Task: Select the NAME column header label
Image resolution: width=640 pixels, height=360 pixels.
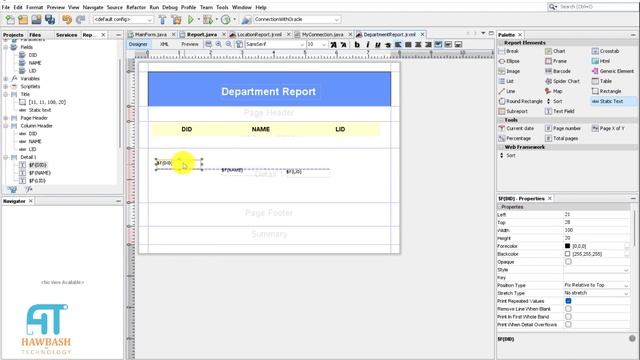Action: [x=260, y=129]
